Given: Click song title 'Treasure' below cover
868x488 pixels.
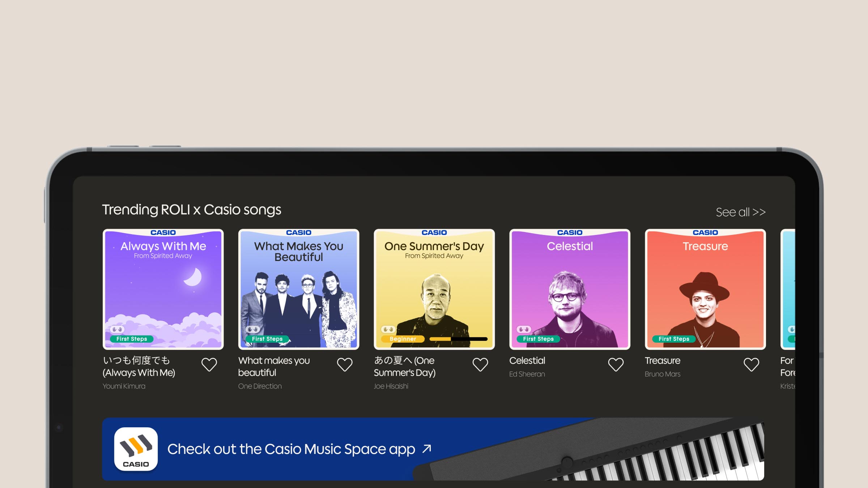Looking at the screenshot, I should coord(663,361).
